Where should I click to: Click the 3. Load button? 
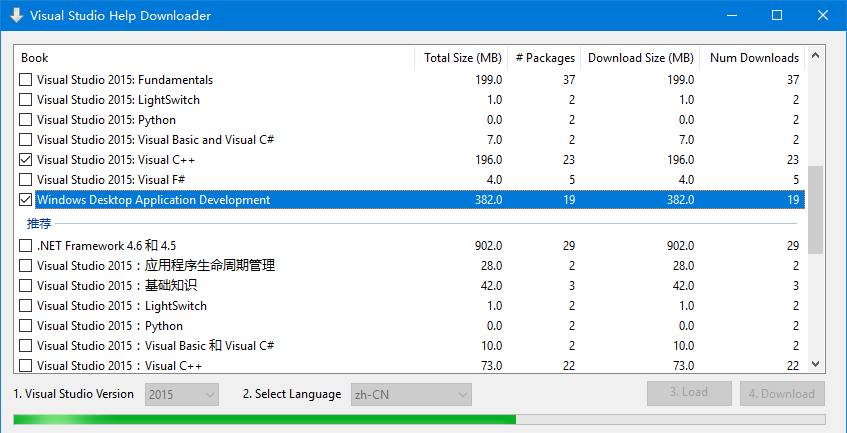[x=689, y=393]
